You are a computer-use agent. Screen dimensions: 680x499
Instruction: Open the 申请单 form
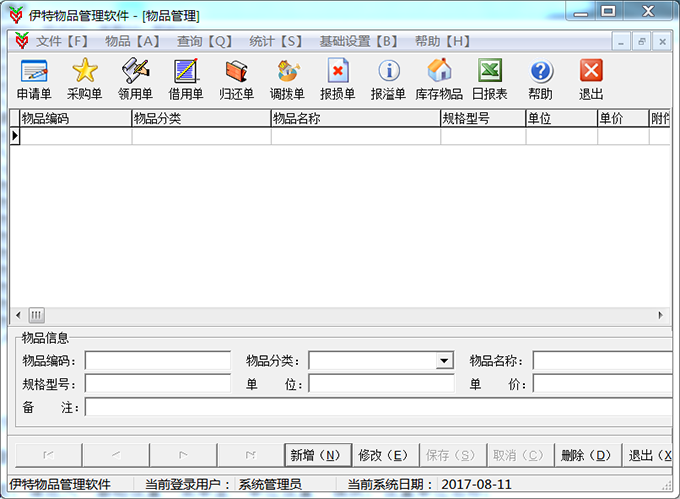[34, 79]
